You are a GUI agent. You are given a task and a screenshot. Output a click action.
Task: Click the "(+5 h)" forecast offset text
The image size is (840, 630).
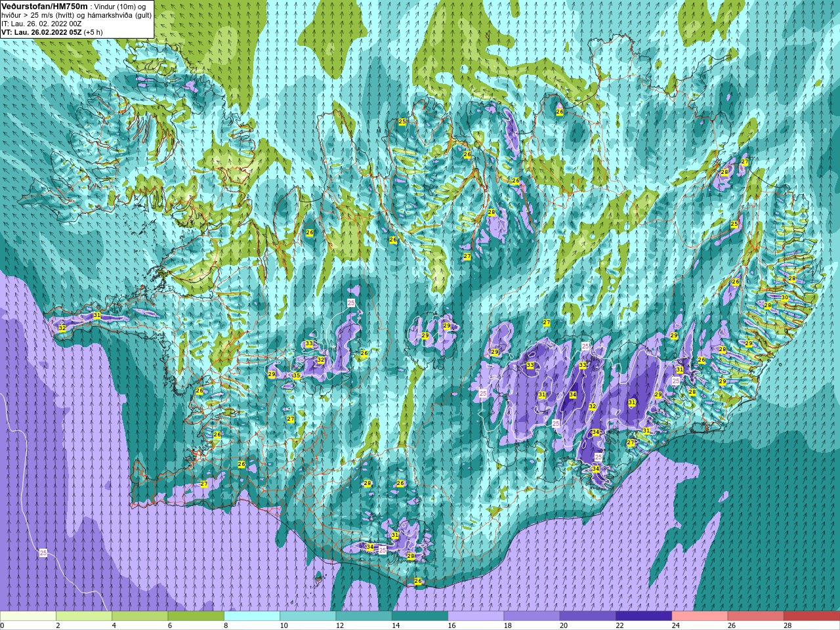click(93, 32)
